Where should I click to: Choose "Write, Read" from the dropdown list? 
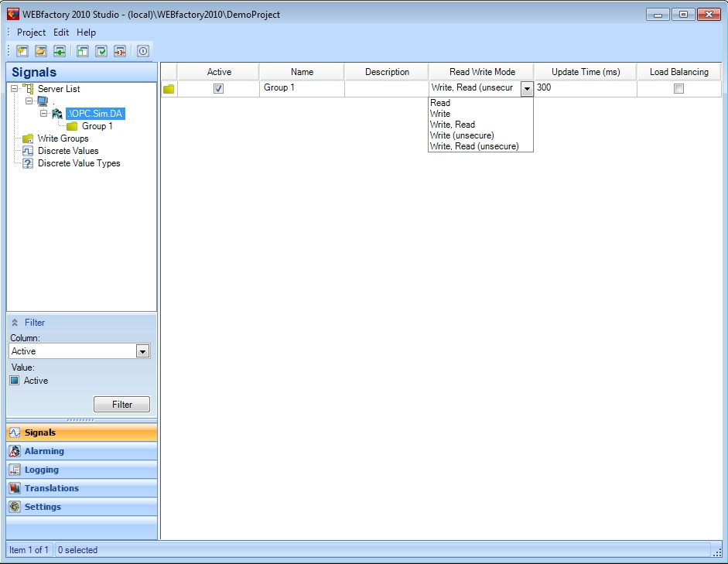[x=453, y=125]
